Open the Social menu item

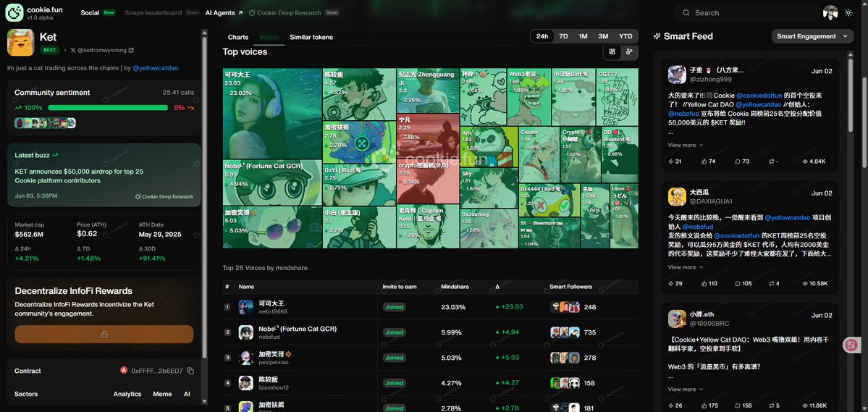pyautogui.click(x=90, y=13)
